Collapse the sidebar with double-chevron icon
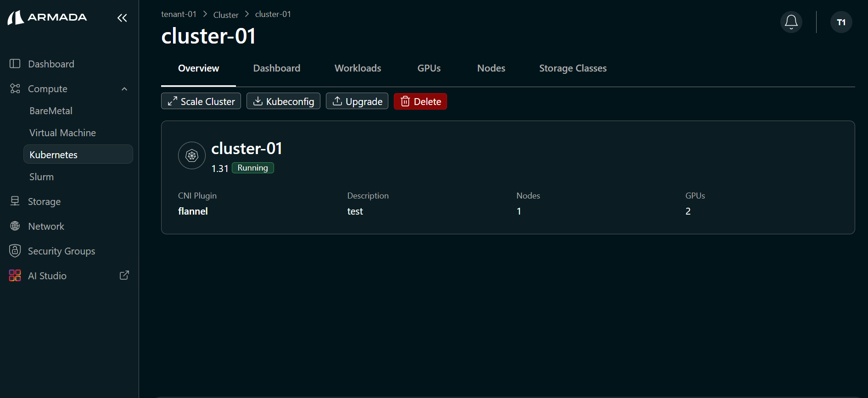Viewport: 868px width, 398px height. point(122,18)
